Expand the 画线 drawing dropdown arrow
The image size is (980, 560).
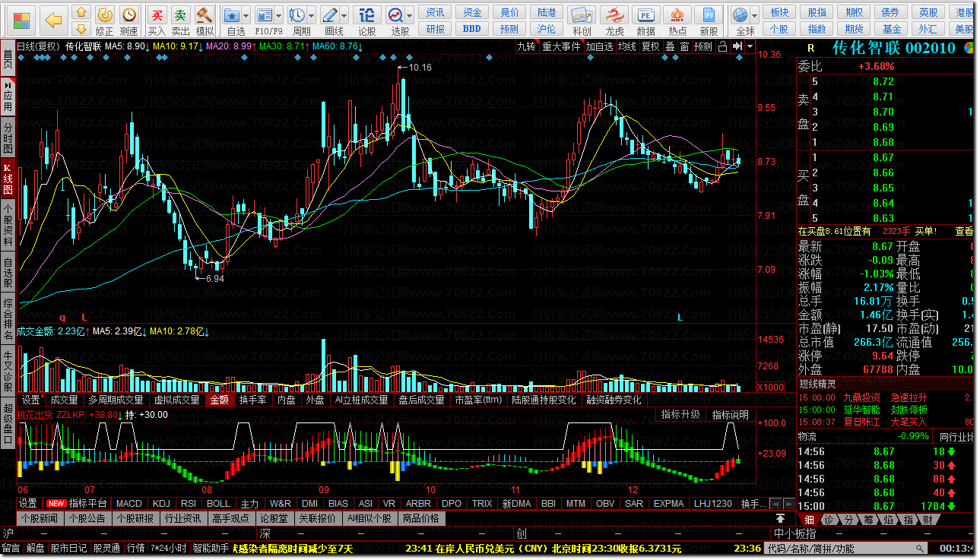tap(345, 15)
